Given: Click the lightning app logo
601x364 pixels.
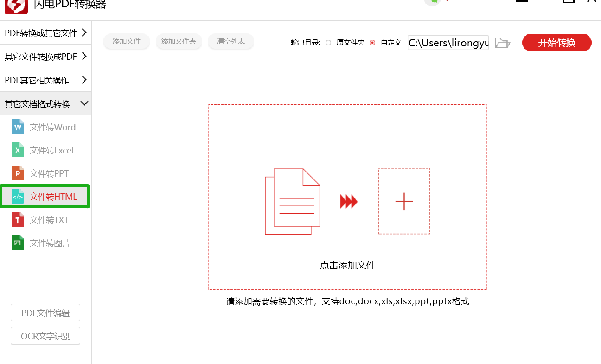Looking at the screenshot, I should point(16,7).
